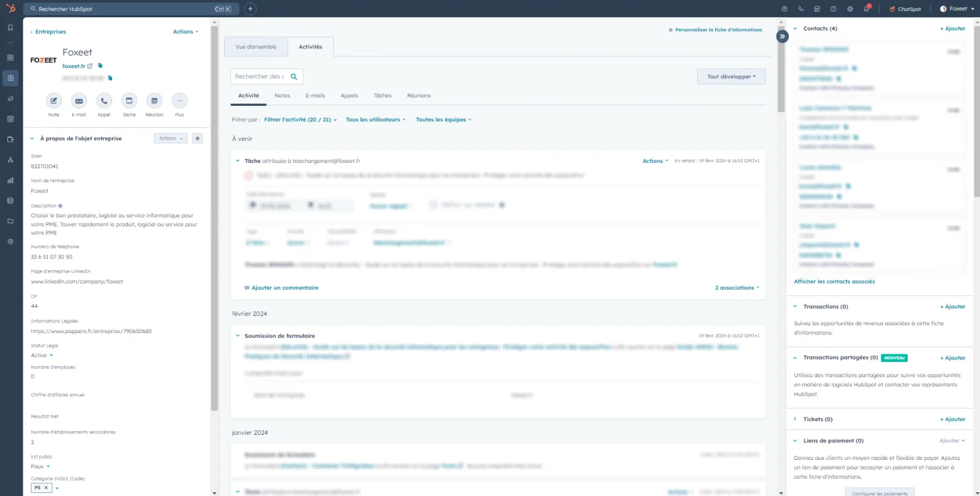Click the Note icon button
Screen dimensions: 980x496
(54, 101)
